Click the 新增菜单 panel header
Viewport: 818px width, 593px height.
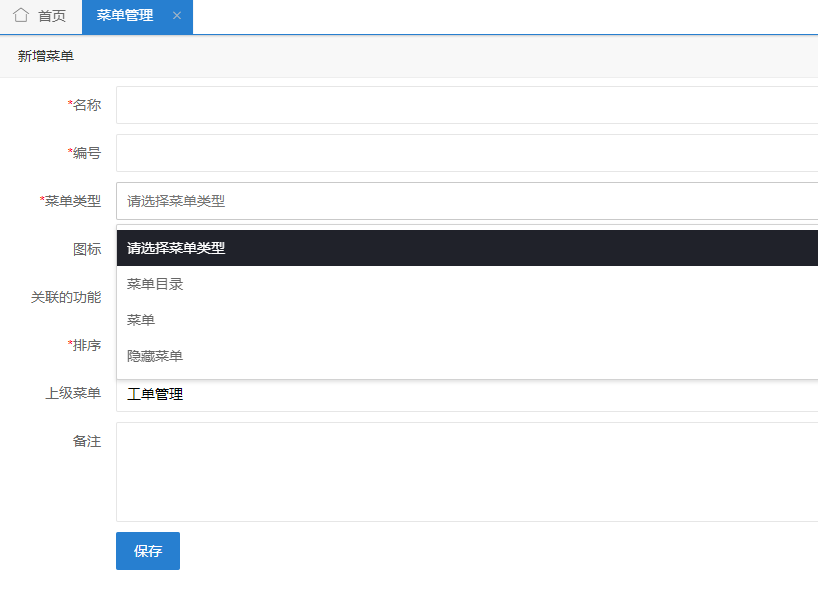46,57
